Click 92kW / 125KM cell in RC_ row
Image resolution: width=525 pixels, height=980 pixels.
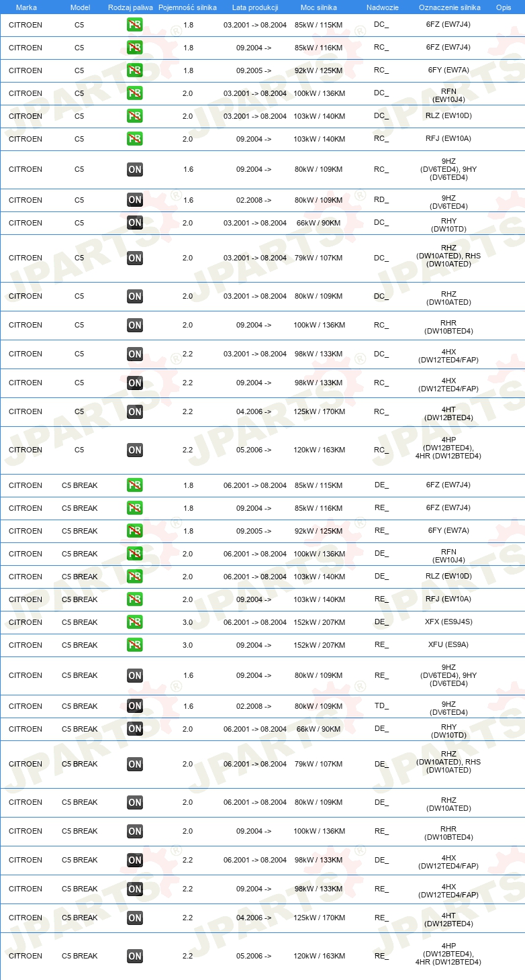pos(320,70)
